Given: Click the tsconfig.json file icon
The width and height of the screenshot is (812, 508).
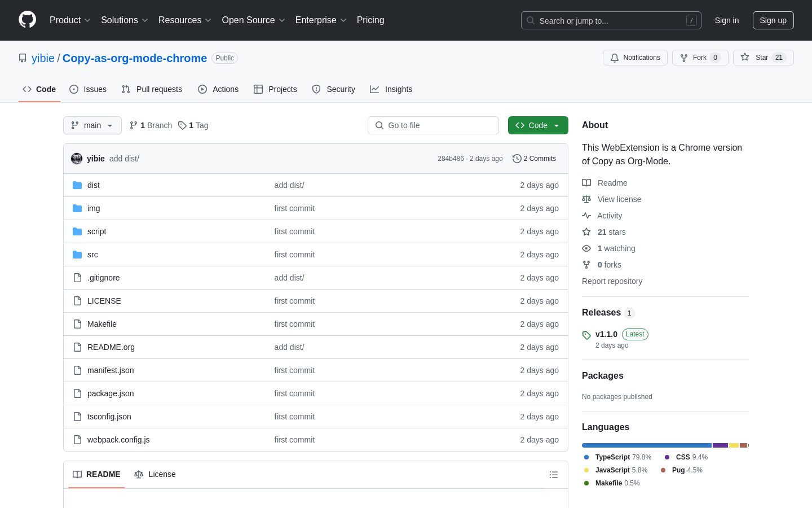Looking at the screenshot, I should click(x=77, y=417).
